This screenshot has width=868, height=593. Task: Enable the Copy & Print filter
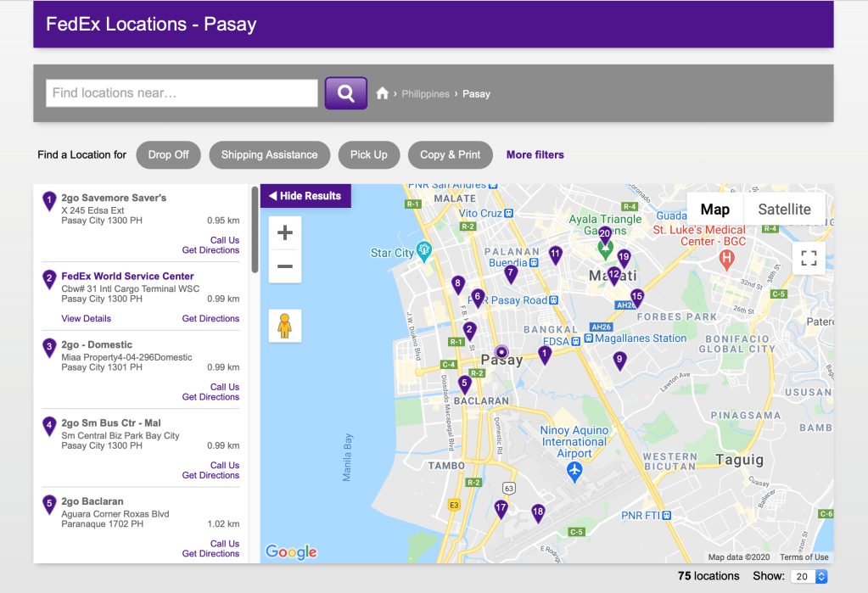tap(450, 154)
